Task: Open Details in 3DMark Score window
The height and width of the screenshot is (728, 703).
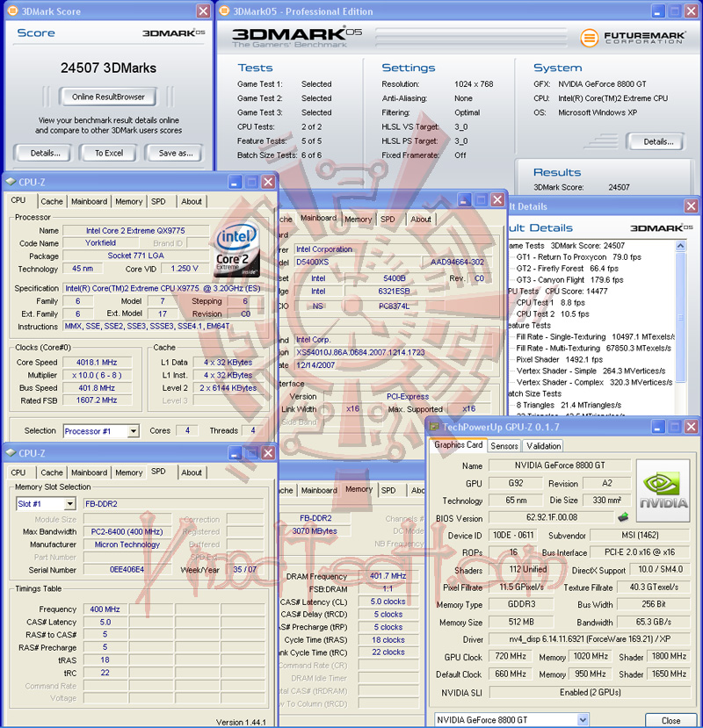Action: point(43,153)
